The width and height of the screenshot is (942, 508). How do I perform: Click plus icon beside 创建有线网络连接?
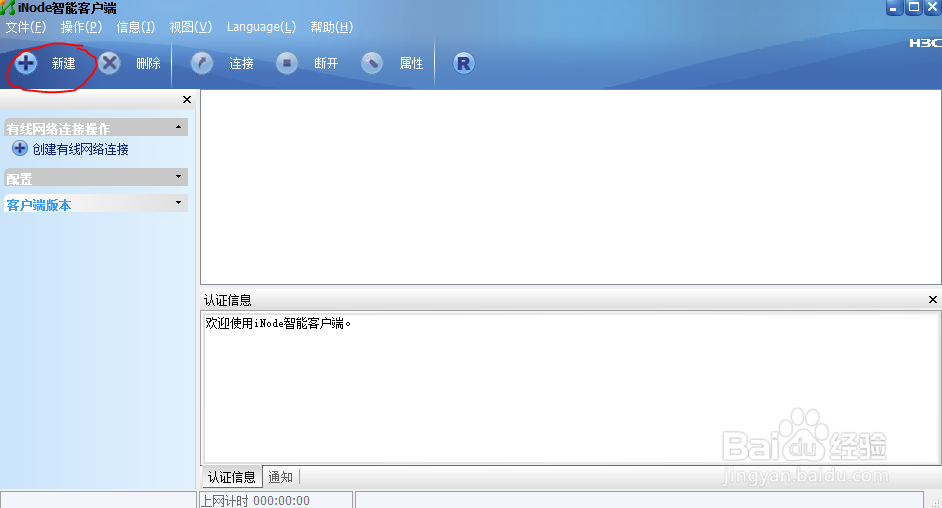point(20,148)
